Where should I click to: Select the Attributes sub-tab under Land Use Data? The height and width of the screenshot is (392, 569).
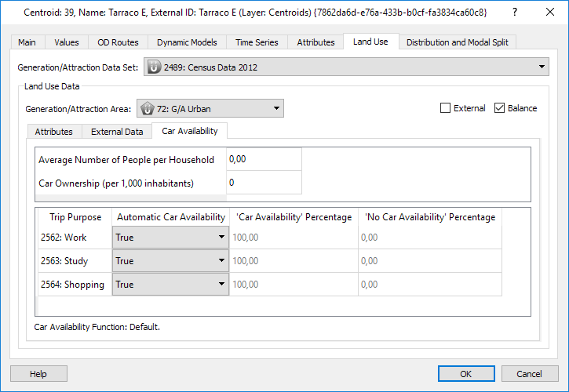pos(54,132)
